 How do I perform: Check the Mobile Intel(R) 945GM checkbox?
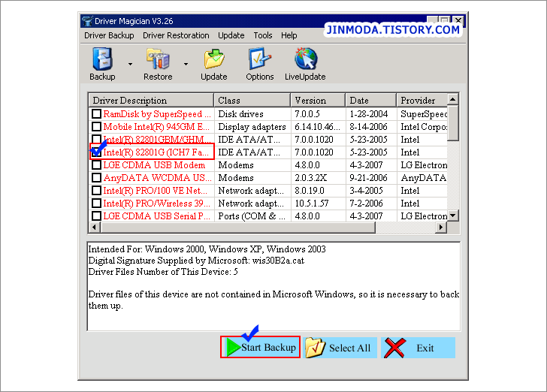click(96, 126)
